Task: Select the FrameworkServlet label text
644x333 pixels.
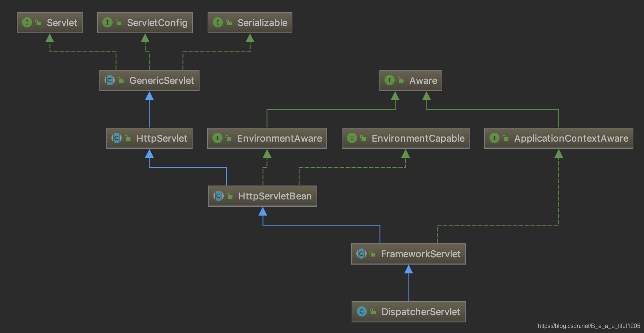Action: click(421, 254)
